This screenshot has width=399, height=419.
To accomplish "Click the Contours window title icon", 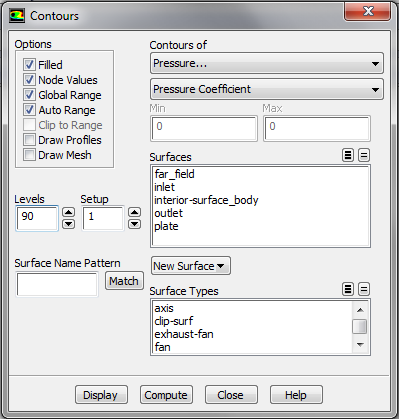I will (x=17, y=16).
